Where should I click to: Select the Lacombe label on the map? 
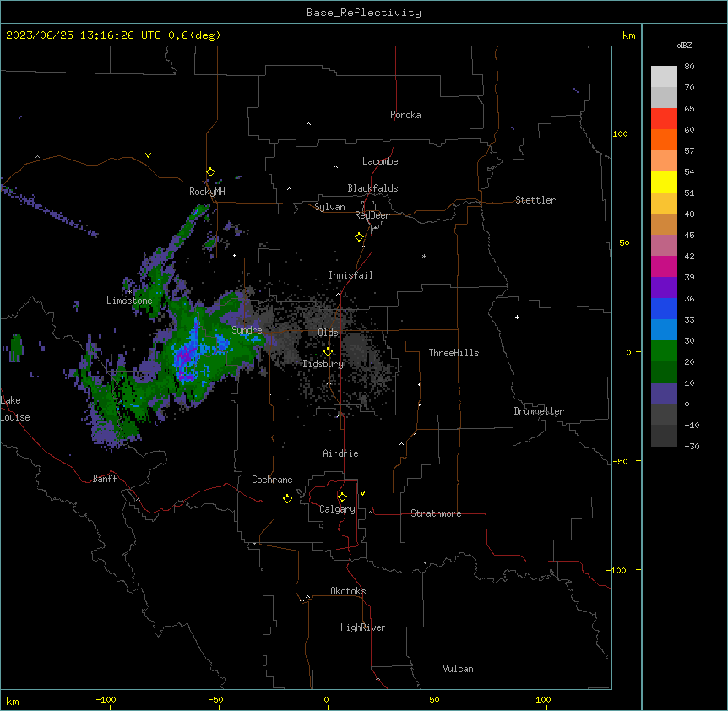point(380,161)
